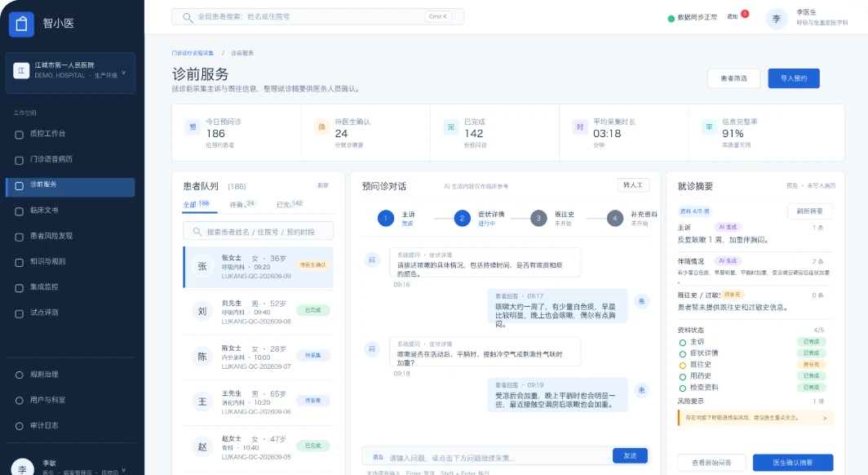Click the 通知 notifications link
The height and width of the screenshot is (475, 868).
[732, 16]
